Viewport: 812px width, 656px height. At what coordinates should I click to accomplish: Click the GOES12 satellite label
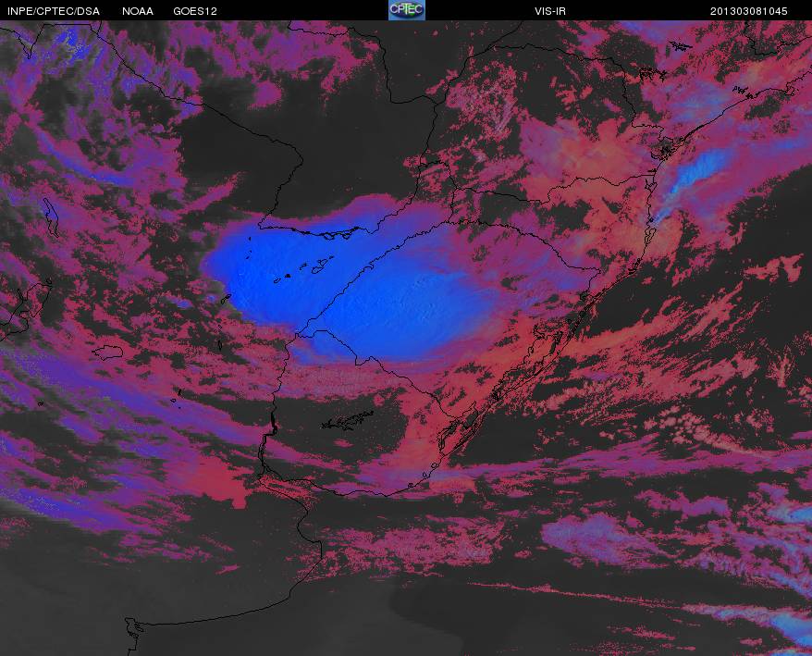click(x=195, y=11)
